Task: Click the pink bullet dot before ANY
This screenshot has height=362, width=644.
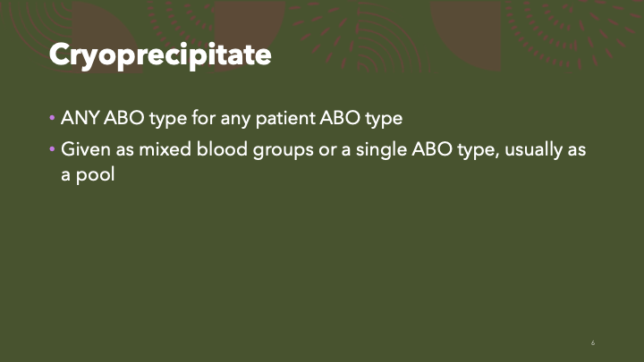Action: pyautogui.click(x=52, y=118)
